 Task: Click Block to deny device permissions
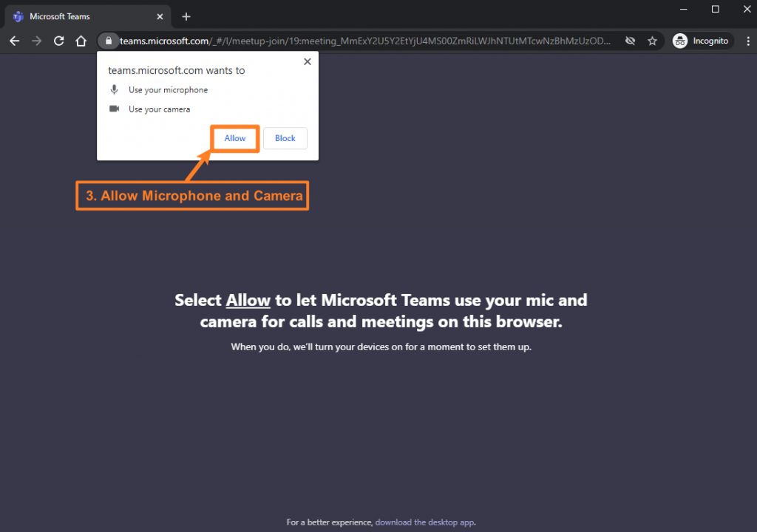285,138
